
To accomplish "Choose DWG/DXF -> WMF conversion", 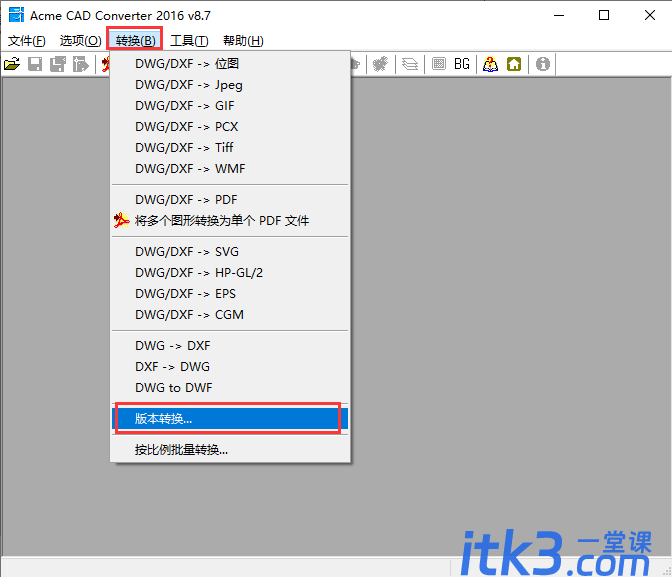I will click(230, 169).
